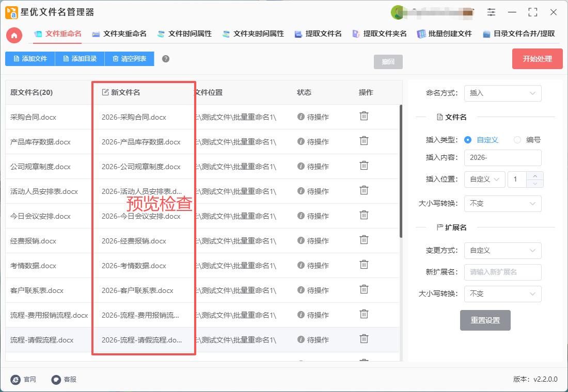This screenshot has height=392, width=568.
Task: Open extension 大小写转换 dropdown
Action: click(x=503, y=294)
